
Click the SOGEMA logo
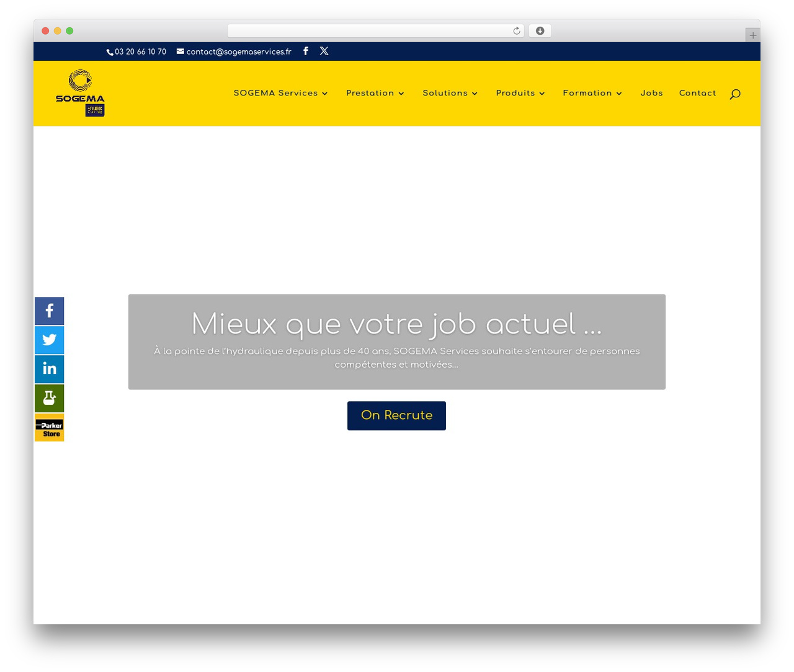click(x=80, y=93)
